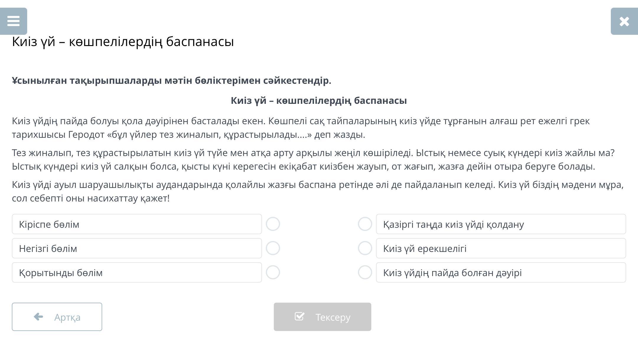
Task: Select the circle beside Киіз үйдің пайда болған дәуірі
Action: click(x=365, y=273)
